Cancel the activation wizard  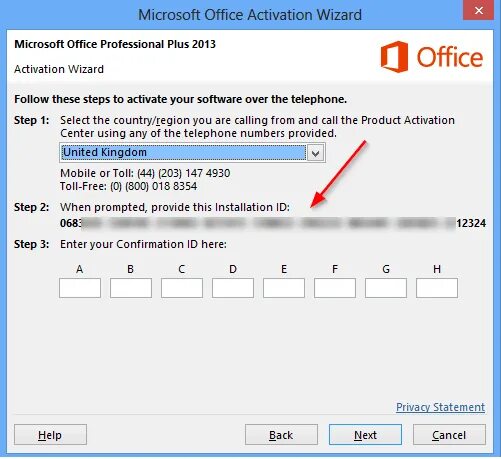pyautogui.click(x=449, y=435)
